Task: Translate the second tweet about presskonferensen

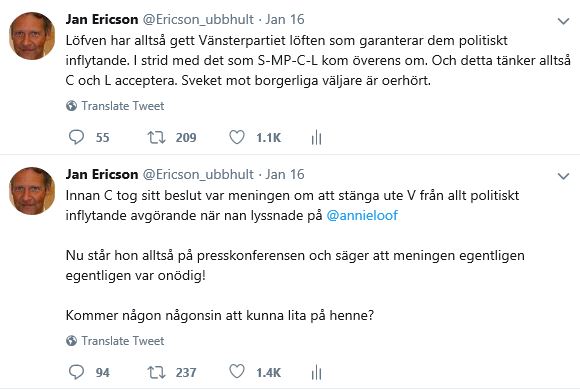Action: (x=122, y=341)
